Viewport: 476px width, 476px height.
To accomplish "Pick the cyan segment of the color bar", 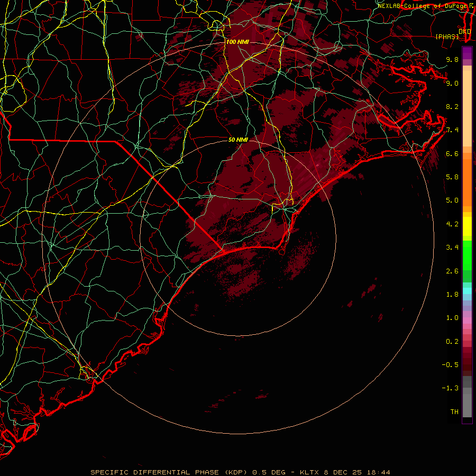I will (x=467, y=291).
